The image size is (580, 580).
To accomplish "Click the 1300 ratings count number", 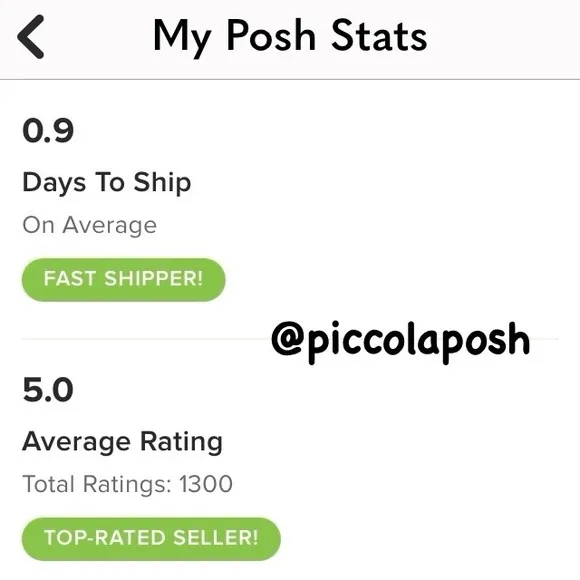I will click(x=206, y=484).
